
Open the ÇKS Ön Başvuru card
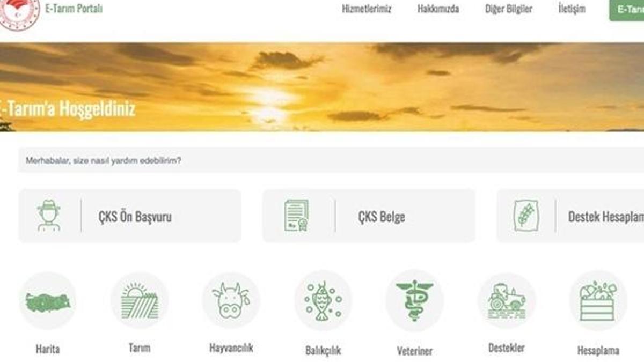(129, 216)
